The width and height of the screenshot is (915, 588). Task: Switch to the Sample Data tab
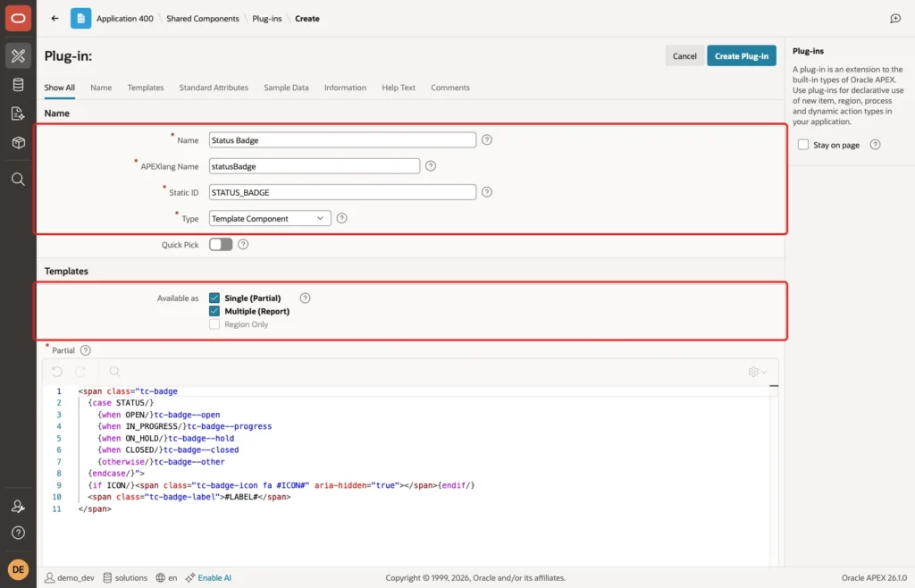[286, 88]
